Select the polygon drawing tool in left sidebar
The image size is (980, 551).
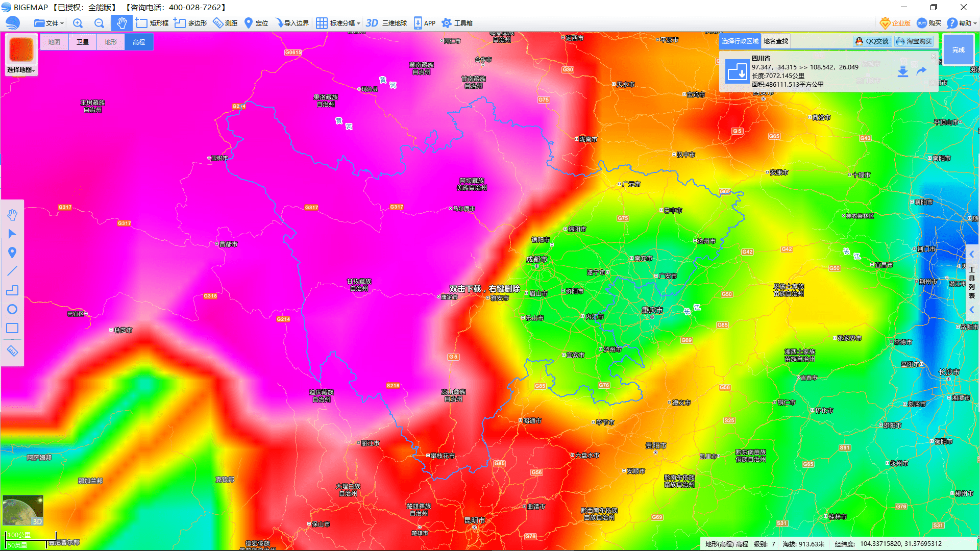point(12,290)
